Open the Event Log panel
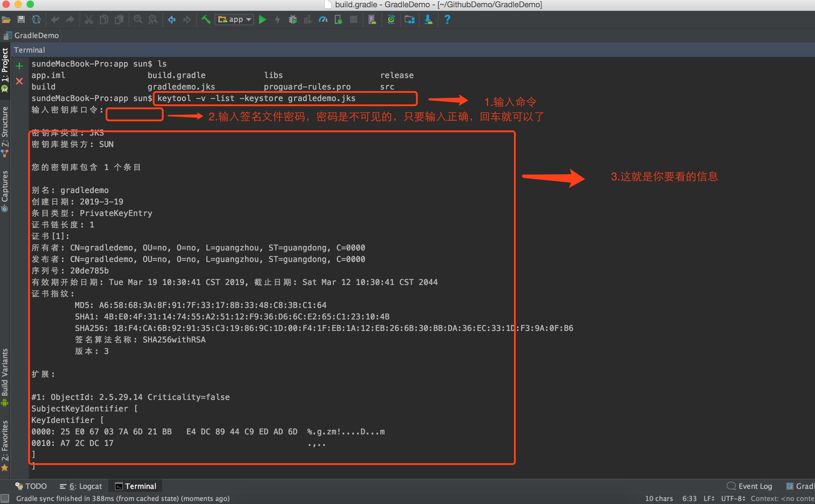815x504 pixels. coord(749,486)
